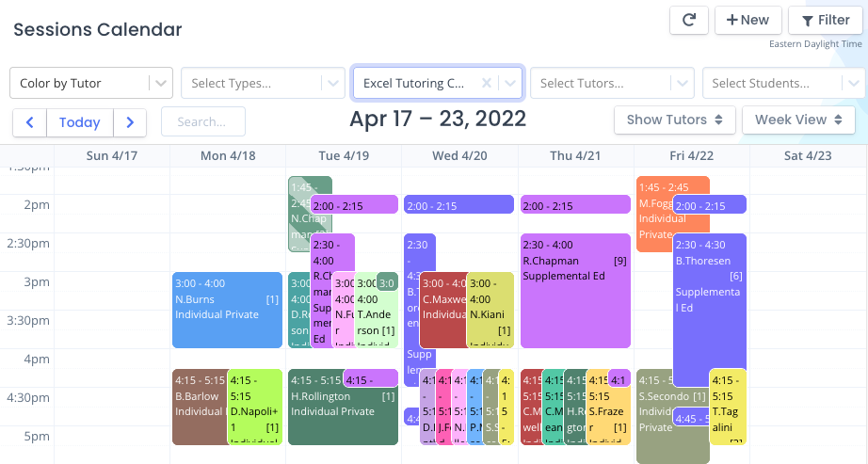
Task: Go to previous week with left chevron
Action: tap(30, 122)
